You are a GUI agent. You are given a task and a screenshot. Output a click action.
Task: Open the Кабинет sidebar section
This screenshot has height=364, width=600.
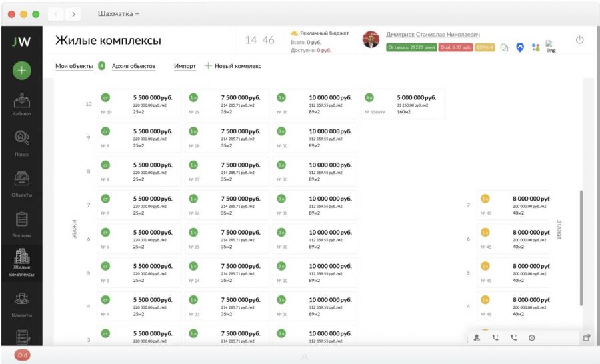point(22,105)
